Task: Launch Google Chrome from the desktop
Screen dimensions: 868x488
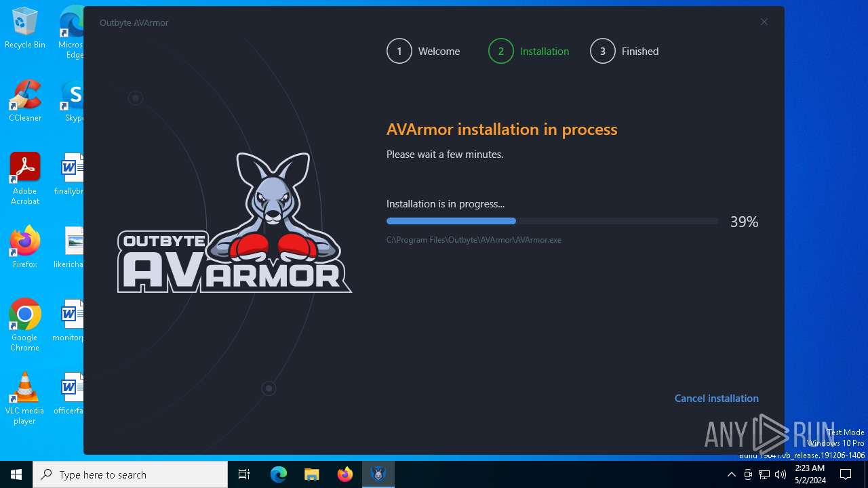Action: [25, 325]
